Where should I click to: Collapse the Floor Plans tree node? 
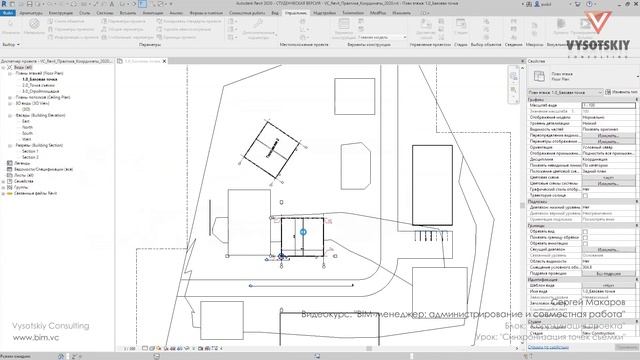[10, 73]
